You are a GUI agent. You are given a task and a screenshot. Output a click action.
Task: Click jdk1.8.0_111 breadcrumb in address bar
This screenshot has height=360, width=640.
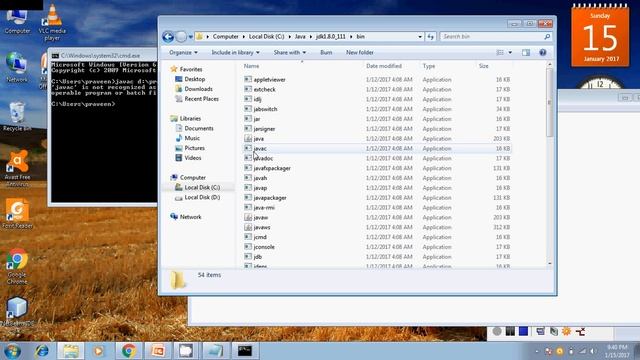coord(331,37)
